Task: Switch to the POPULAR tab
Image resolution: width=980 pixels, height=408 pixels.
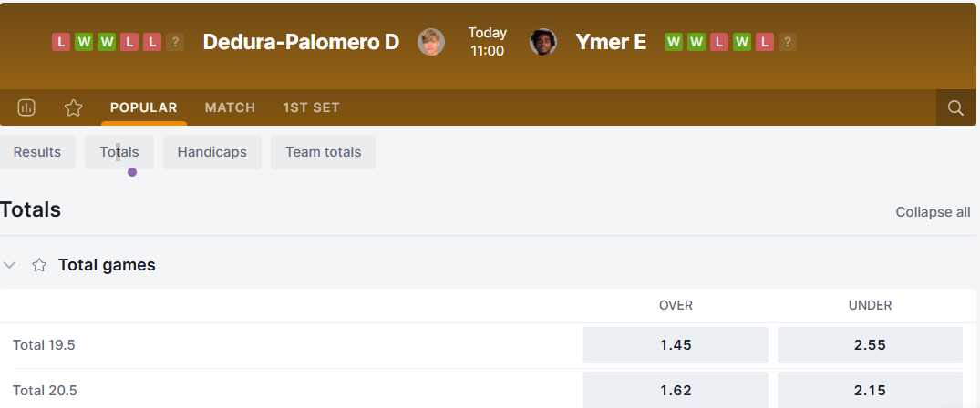Action: [144, 107]
